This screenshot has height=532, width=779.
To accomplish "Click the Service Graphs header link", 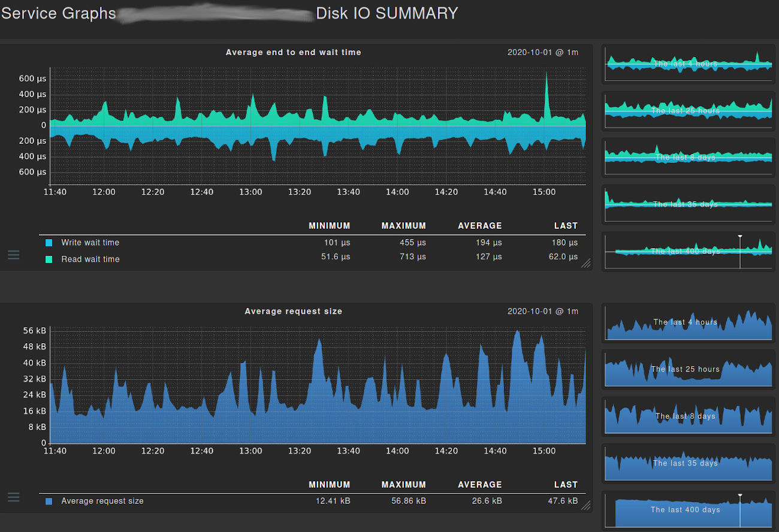I will (58, 13).
